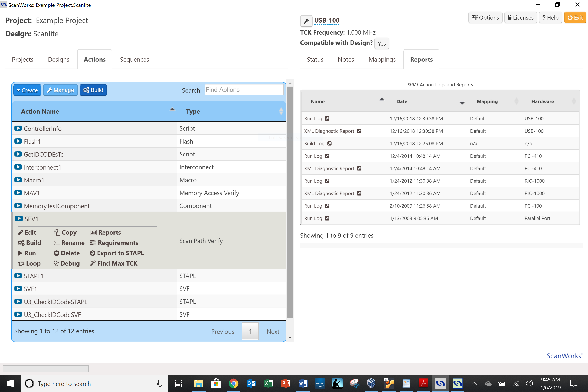Expand the U3_CheckIDCodeSVF row arrow
Screen dimensions: 588x392
coord(18,314)
